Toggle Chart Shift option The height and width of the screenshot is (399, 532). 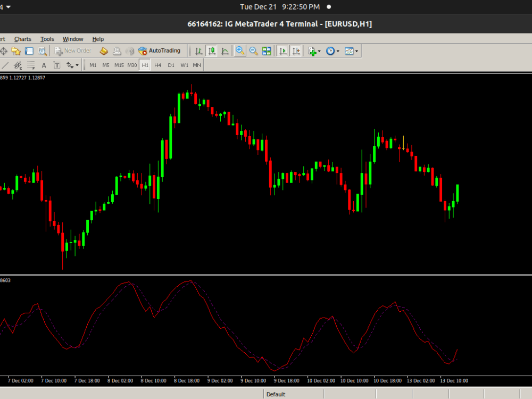click(x=296, y=51)
